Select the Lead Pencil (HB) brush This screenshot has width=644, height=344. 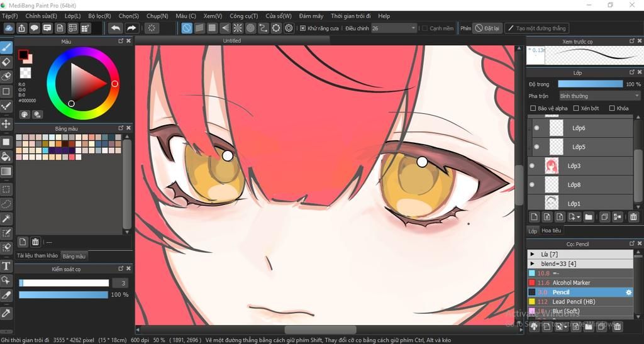(x=580, y=302)
